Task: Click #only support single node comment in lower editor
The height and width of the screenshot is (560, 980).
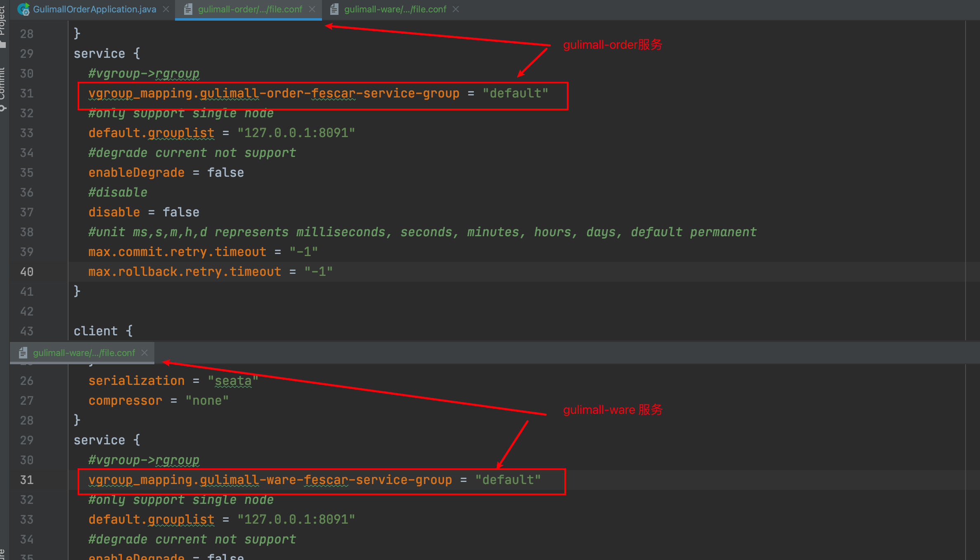Action: tap(181, 500)
